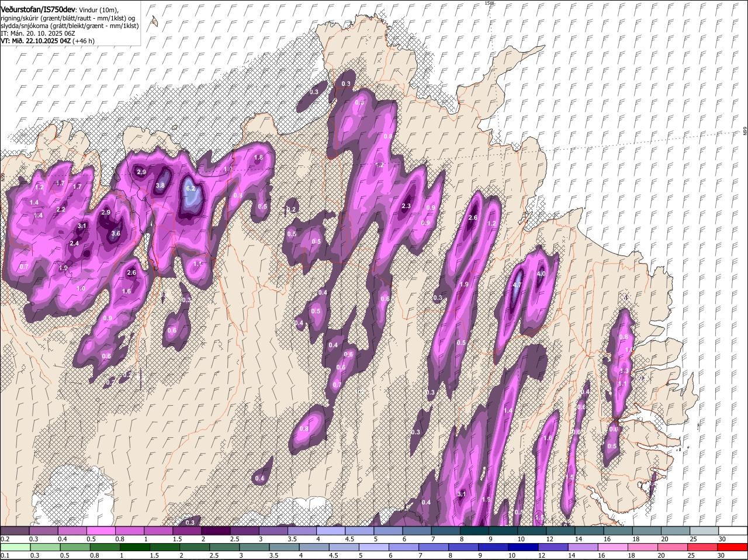Pick the green bottom legend swatch labeled 1
Image resolution: width=748 pixels, height=560 pixels.
tap(135, 547)
